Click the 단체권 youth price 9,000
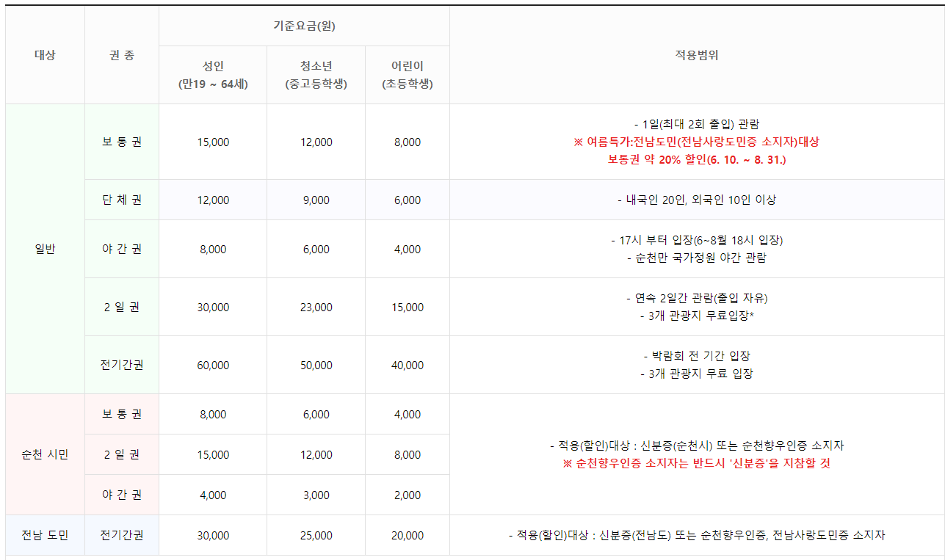This screenshot has height=560, width=945. pos(316,200)
